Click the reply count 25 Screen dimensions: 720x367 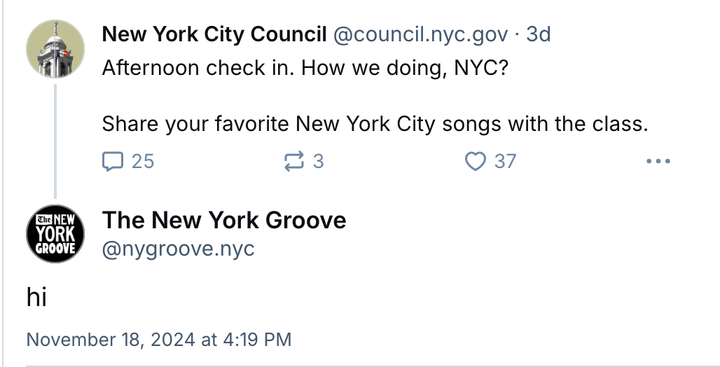point(143,161)
